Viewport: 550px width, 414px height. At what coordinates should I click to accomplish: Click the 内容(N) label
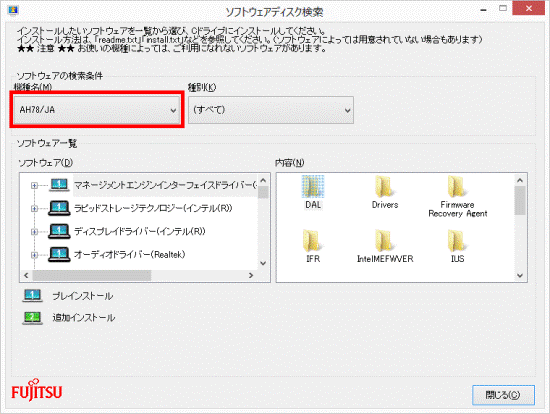[x=289, y=163]
